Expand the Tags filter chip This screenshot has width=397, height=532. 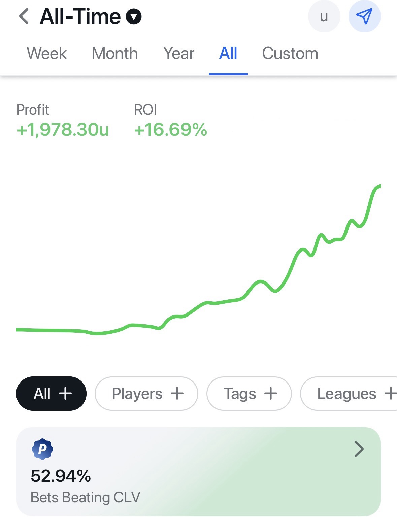coord(240,394)
